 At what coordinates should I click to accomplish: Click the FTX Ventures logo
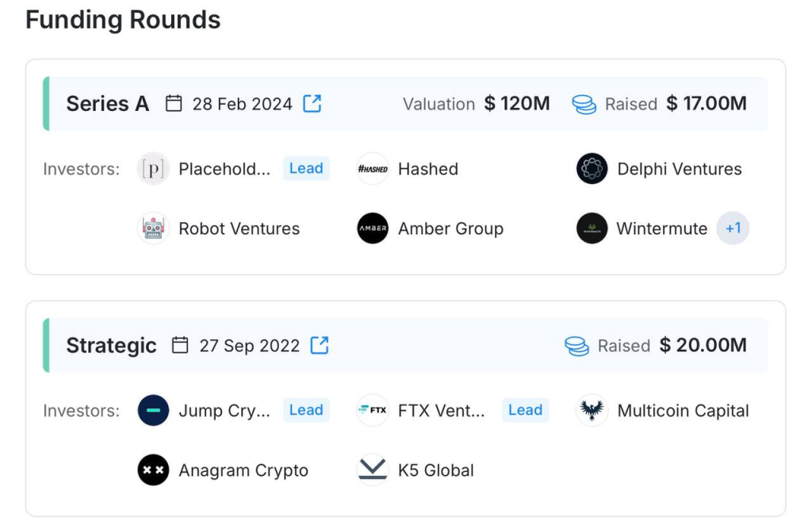(373, 410)
